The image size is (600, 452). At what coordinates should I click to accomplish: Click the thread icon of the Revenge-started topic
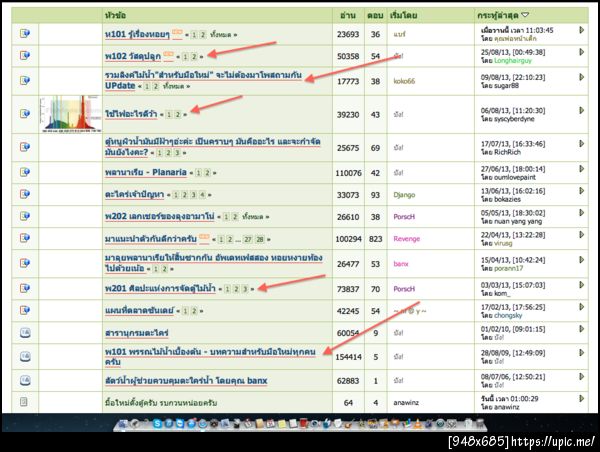pos(25,238)
